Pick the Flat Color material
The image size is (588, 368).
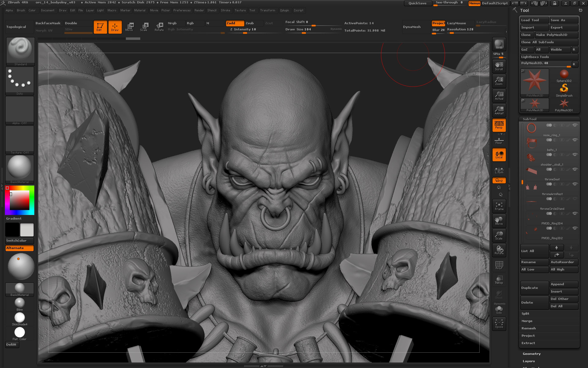(20, 334)
